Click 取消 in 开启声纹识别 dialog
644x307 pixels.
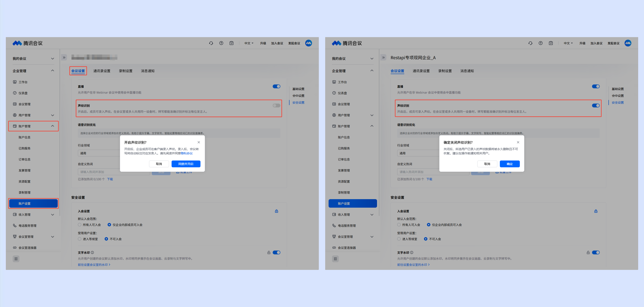pyautogui.click(x=159, y=164)
